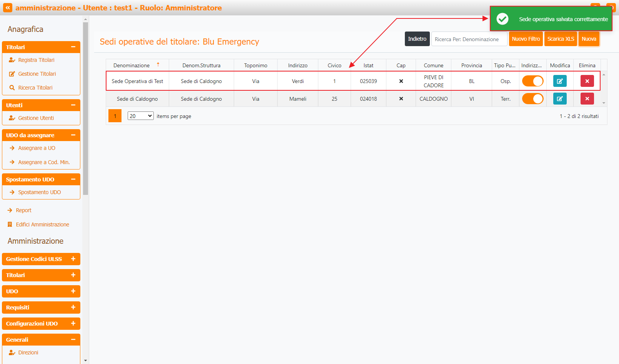Image resolution: width=619 pixels, height=364 pixels.
Task: Expand the Titolari section under Amministrazione
Action: [73, 275]
